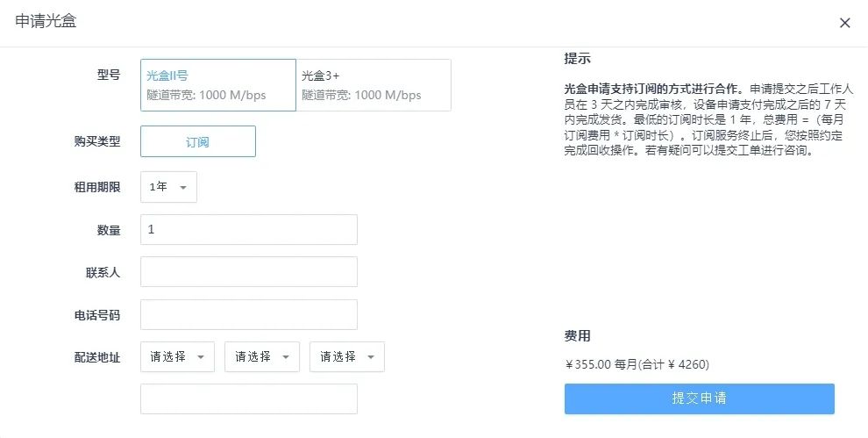Open the first 配送地址 请选择 dropdown

click(x=177, y=356)
